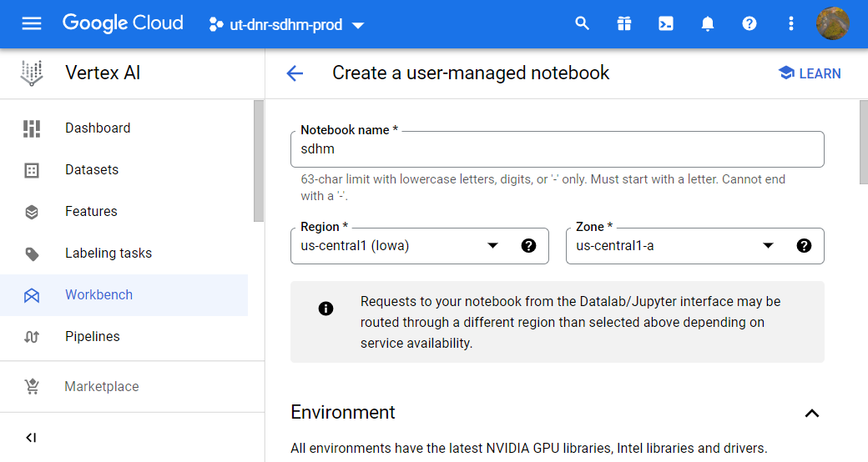Collapse the Environment section
Image resolution: width=868 pixels, height=462 pixels.
coord(811,413)
